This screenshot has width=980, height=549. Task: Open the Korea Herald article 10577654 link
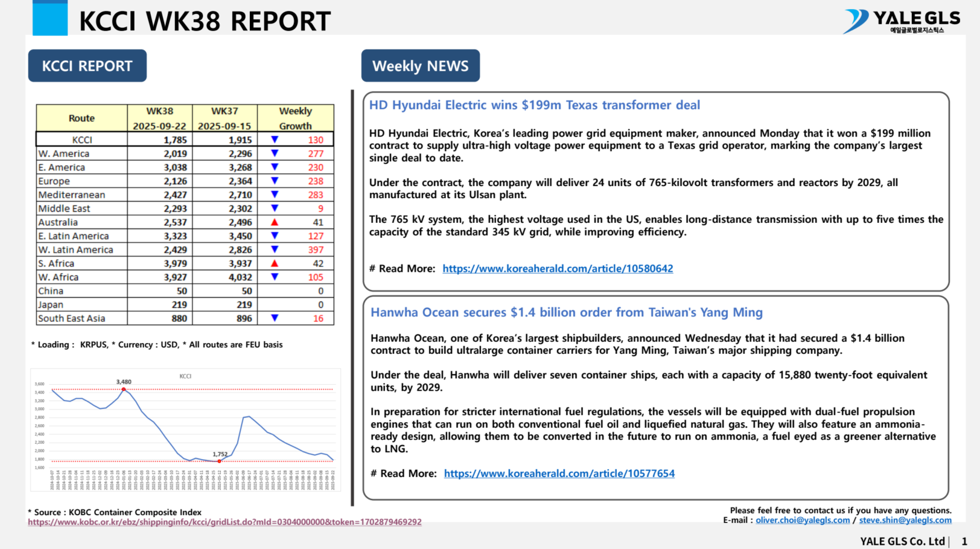pyautogui.click(x=559, y=474)
